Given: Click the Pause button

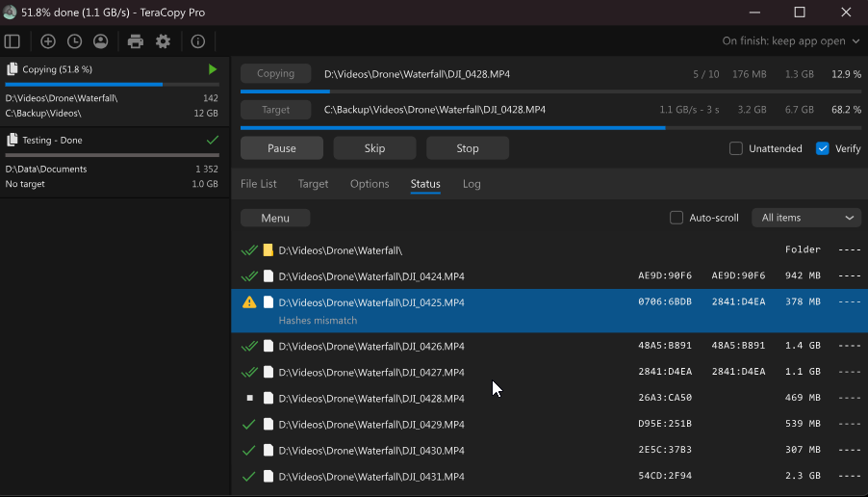Looking at the screenshot, I should (282, 148).
